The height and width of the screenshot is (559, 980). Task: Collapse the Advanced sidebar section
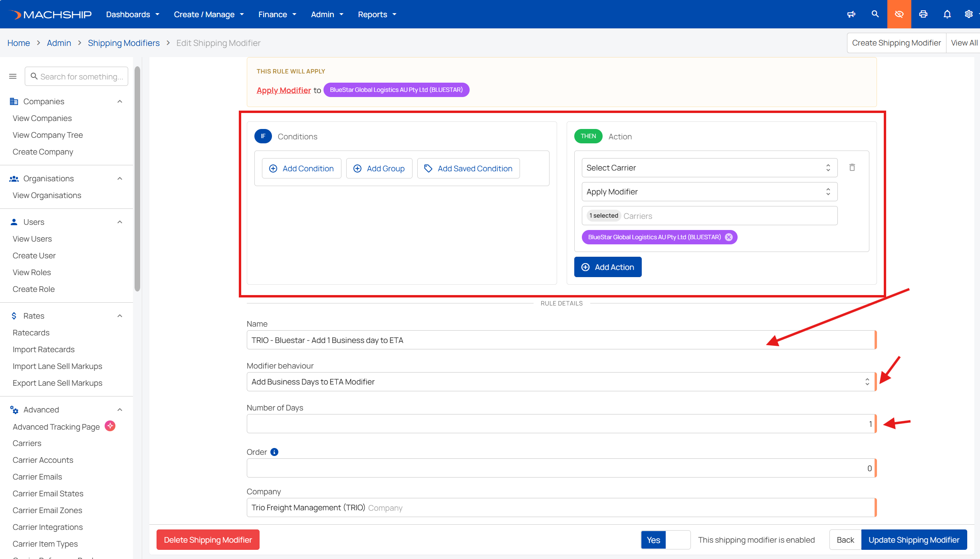click(x=120, y=410)
